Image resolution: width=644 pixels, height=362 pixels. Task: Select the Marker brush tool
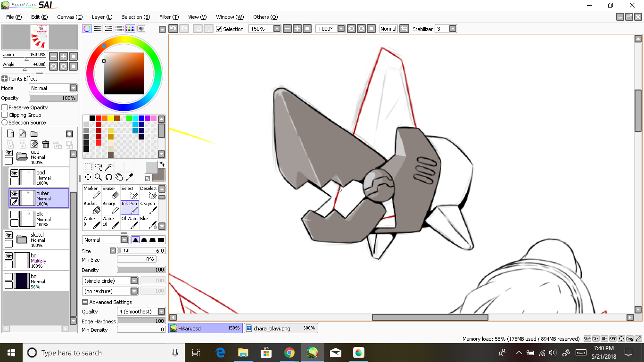click(x=93, y=192)
